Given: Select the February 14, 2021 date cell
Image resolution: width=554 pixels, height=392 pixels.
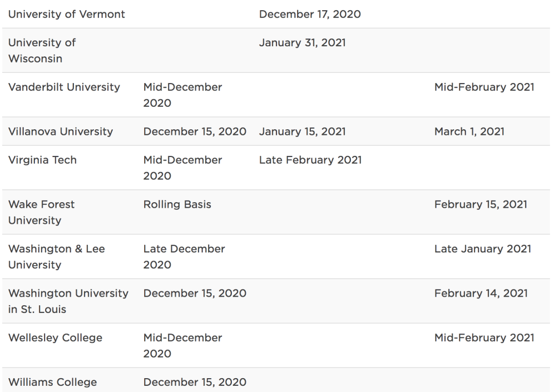Looking at the screenshot, I should point(481,293).
